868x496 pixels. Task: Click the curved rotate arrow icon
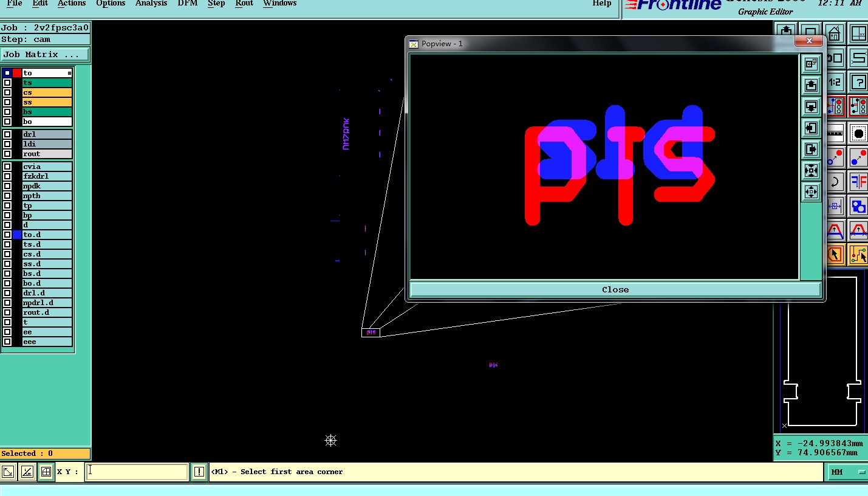[836, 182]
